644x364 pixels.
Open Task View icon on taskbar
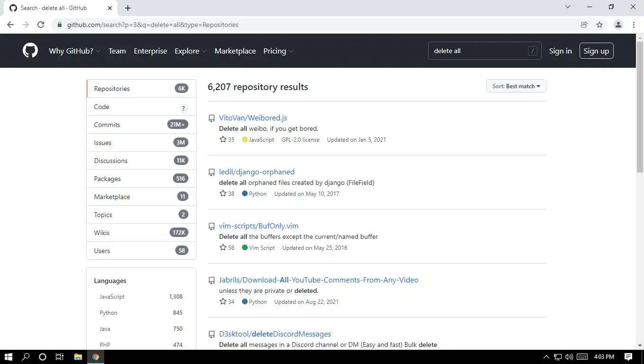[x=60, y=357]
